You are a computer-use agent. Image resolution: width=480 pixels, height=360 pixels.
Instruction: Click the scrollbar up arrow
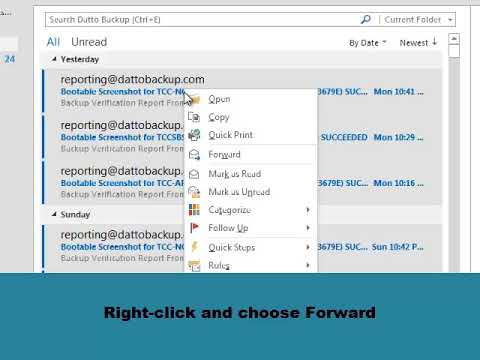coord(454,39)
